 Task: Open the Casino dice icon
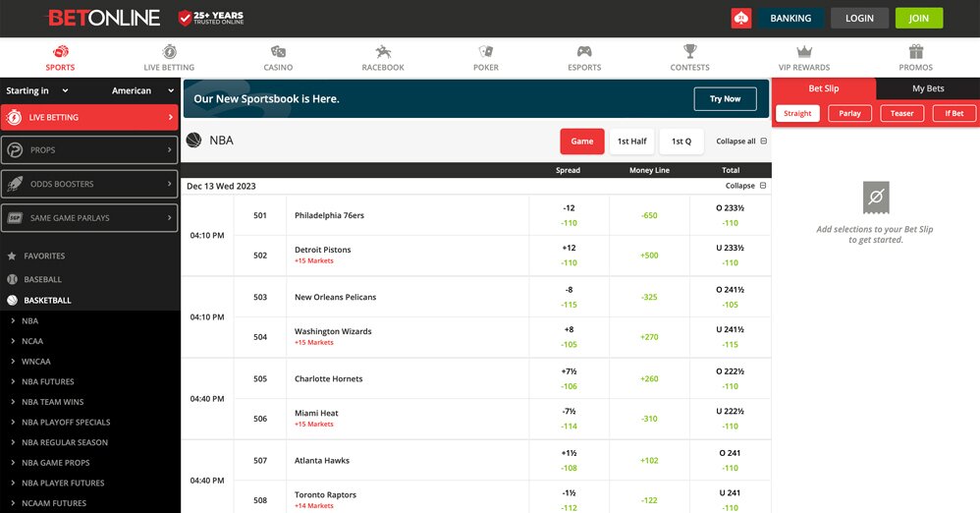[x=278, y=51]
